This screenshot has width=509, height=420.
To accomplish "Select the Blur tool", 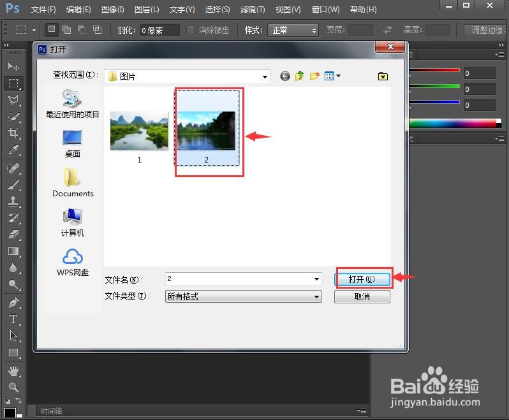I will pos(13,268).
